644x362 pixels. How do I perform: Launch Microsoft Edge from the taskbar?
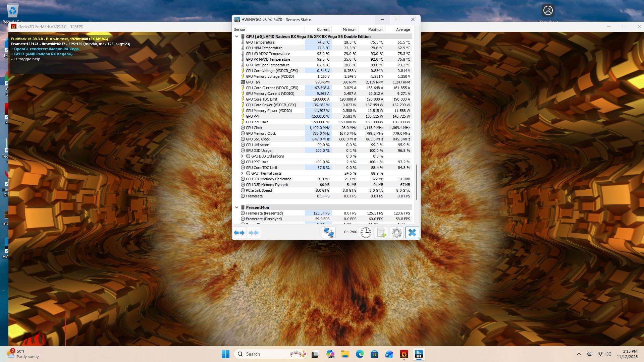click(x=360, y=354)
